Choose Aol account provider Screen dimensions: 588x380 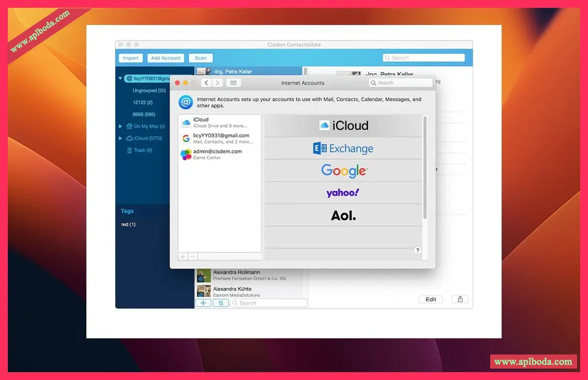pyautogui.click(x=343, y=216)
